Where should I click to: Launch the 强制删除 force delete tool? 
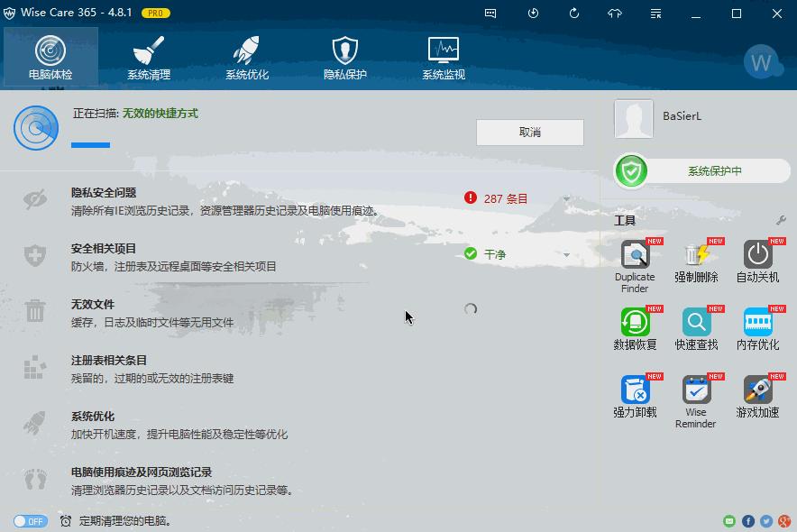(x=696, y=261)
